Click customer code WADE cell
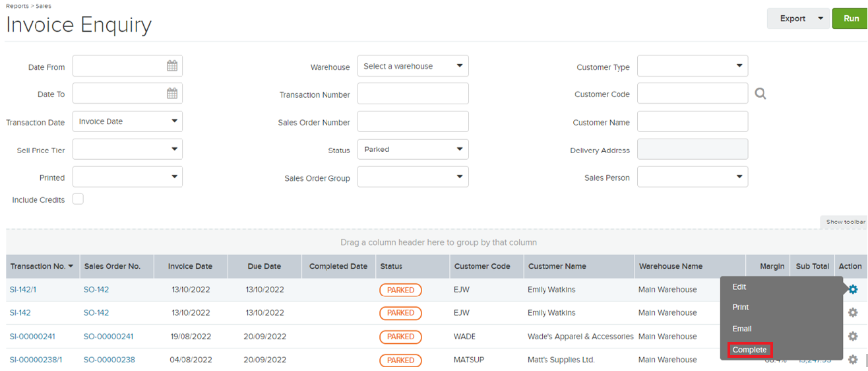Viewport: 868px width, 371px height. (x=464, y=337)
